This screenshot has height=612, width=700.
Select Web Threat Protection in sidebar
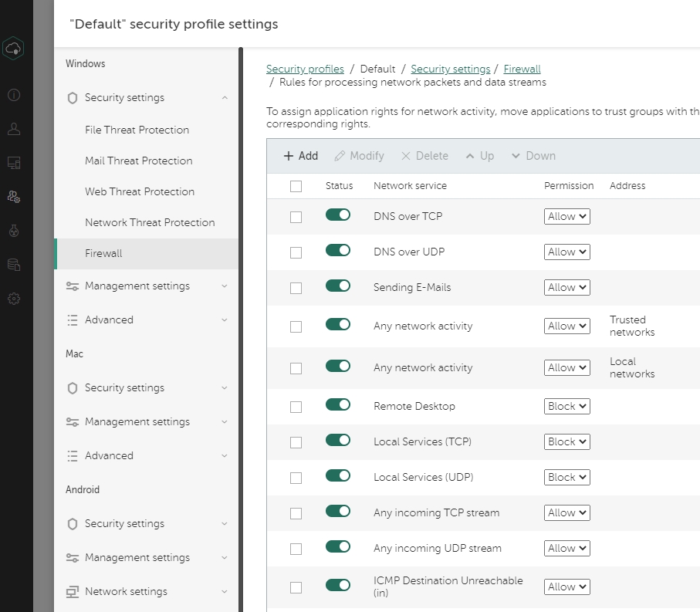[x=140, y=192]
